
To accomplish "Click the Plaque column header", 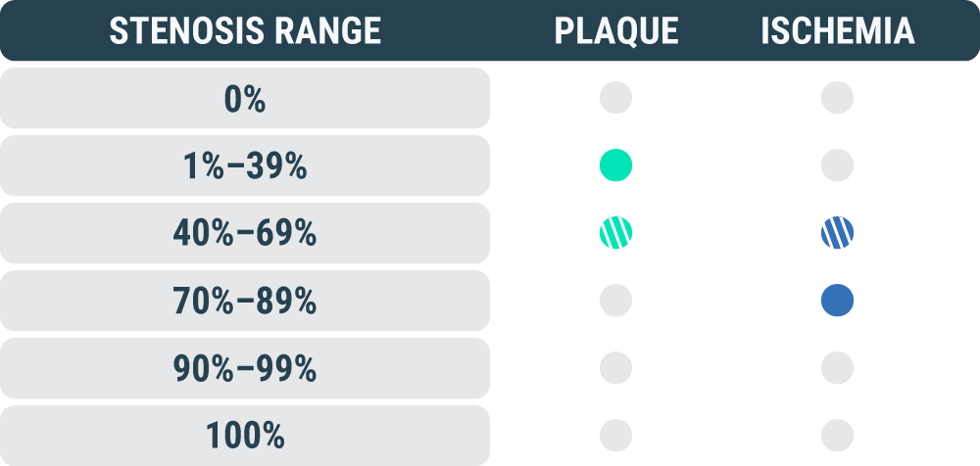I will pos(616,31).
